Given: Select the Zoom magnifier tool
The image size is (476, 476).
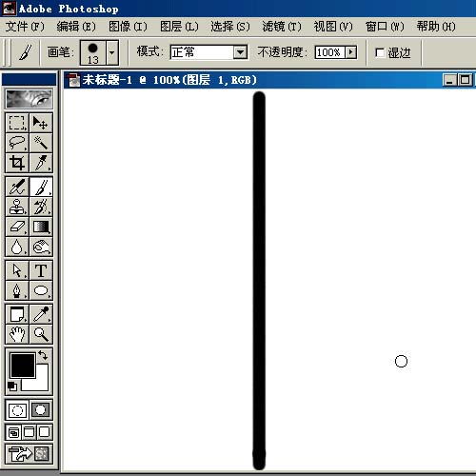Looking at the screenshot, I should point(41,334).
